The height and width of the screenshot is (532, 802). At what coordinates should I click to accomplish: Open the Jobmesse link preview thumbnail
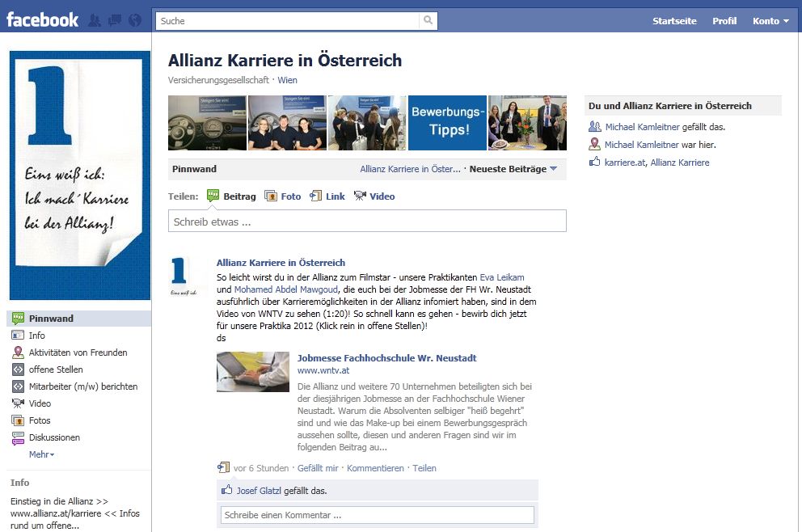[253, 372]
